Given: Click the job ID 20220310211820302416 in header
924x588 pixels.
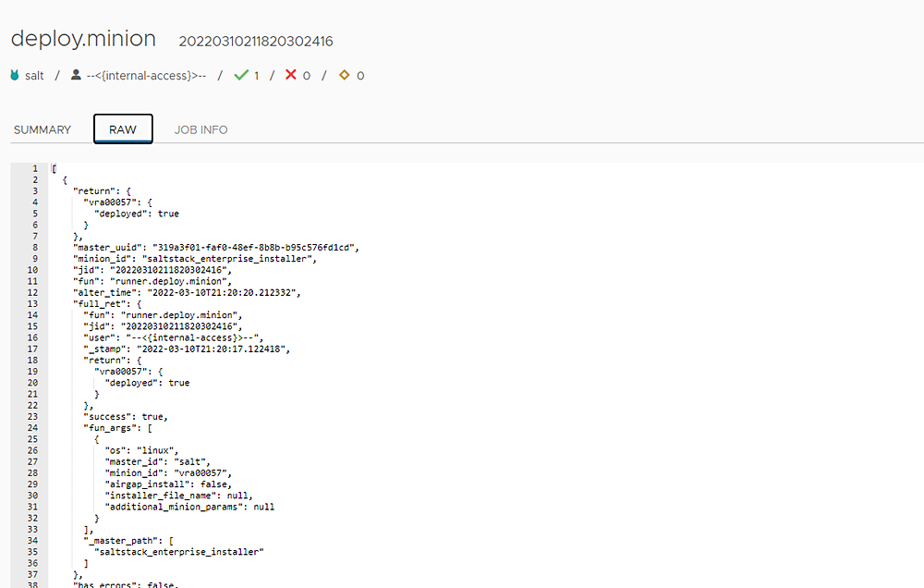Looking at the screenshot, I should click(256, 42).
